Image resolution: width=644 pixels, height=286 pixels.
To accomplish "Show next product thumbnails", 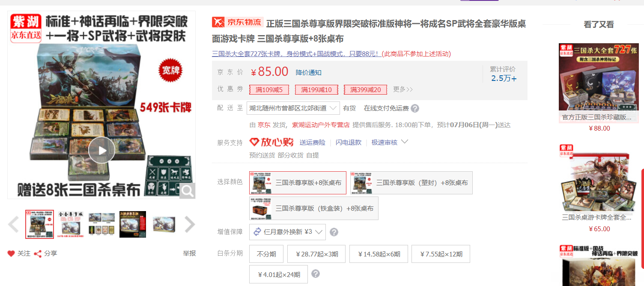I will [189, 224].
